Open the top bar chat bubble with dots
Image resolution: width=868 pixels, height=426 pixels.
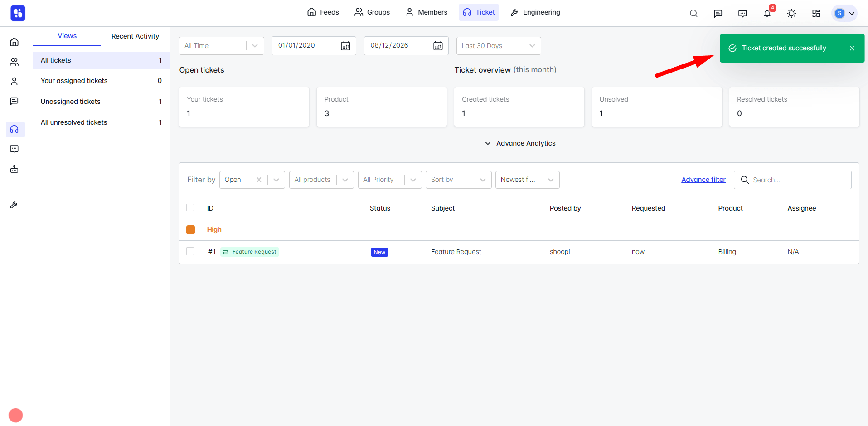coord(742,13)
